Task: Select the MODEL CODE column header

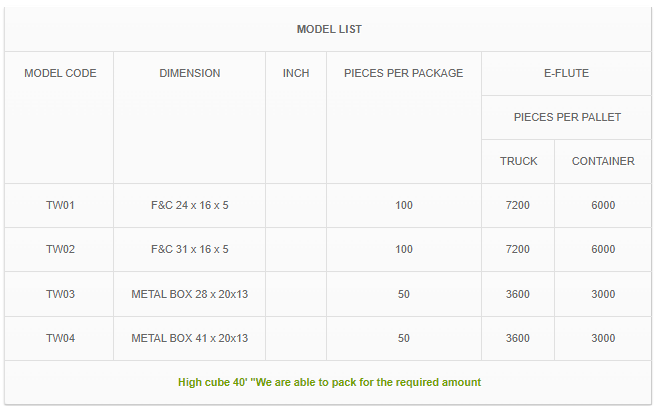Action: (60, 73)
